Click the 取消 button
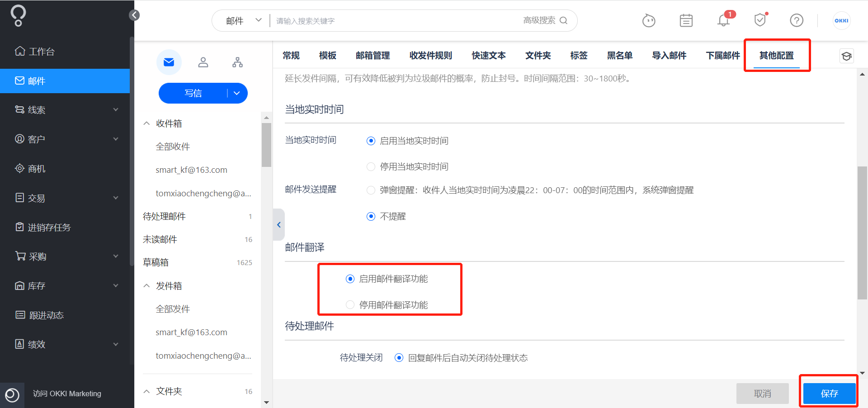The height and width of the screenshot is (408, 868). click(x=763, y=394)
